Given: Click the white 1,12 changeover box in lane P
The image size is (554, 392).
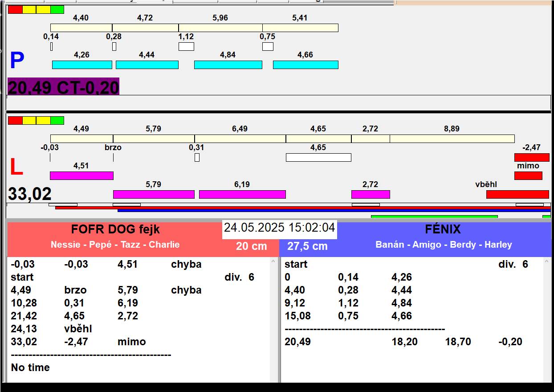Looking at the screenshot, I should click(186, 46).
